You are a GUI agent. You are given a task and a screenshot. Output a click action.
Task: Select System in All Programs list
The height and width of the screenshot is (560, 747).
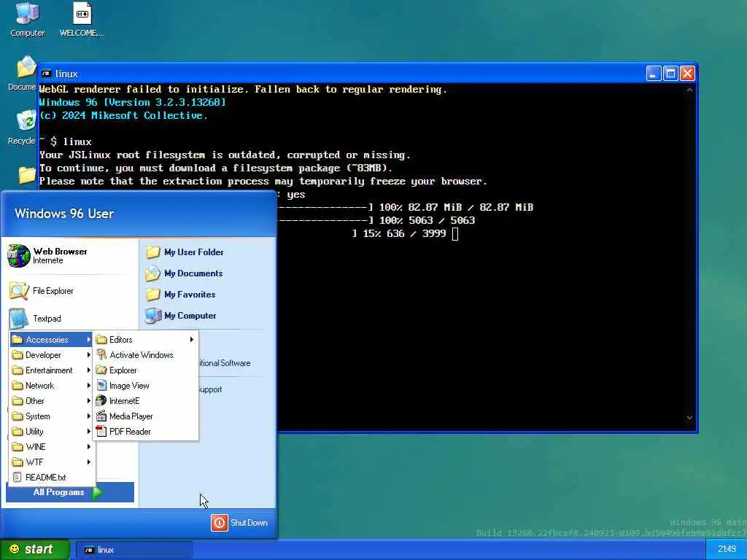click(52, 416)
